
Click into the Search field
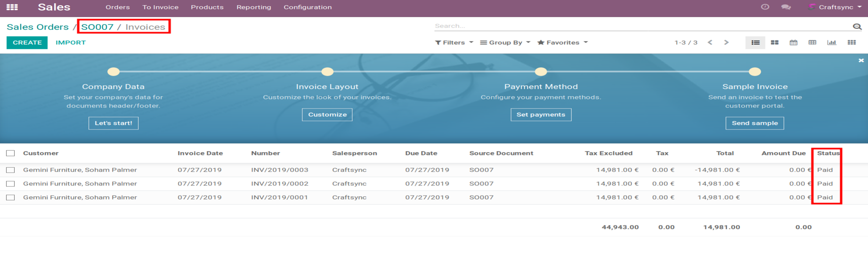click(x=641, y=26)
